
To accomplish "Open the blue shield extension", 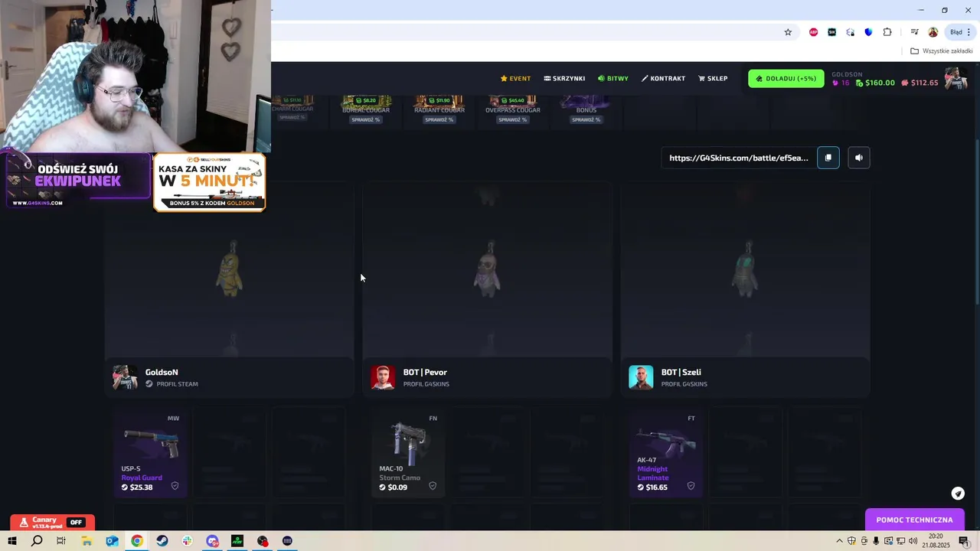I will tap(868, 32).
